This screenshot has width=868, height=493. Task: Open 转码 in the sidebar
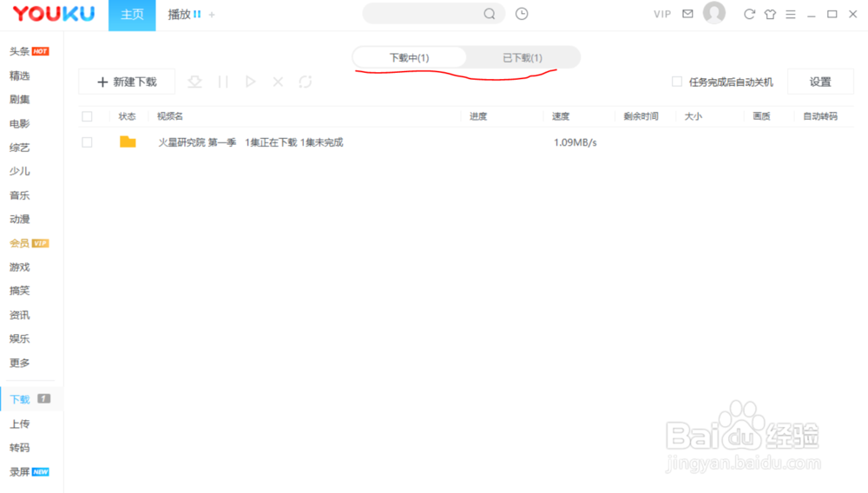coord(19,448)
